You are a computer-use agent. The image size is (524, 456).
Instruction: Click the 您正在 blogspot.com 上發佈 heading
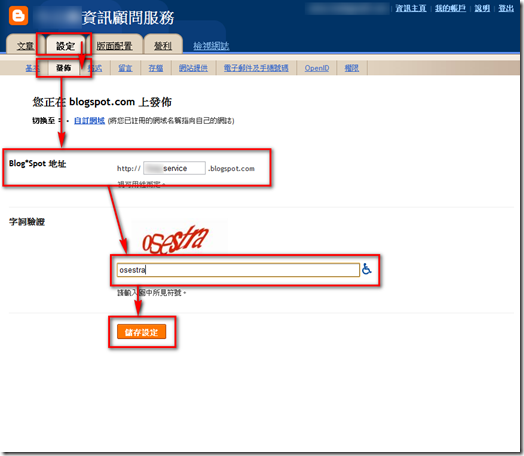102,102
